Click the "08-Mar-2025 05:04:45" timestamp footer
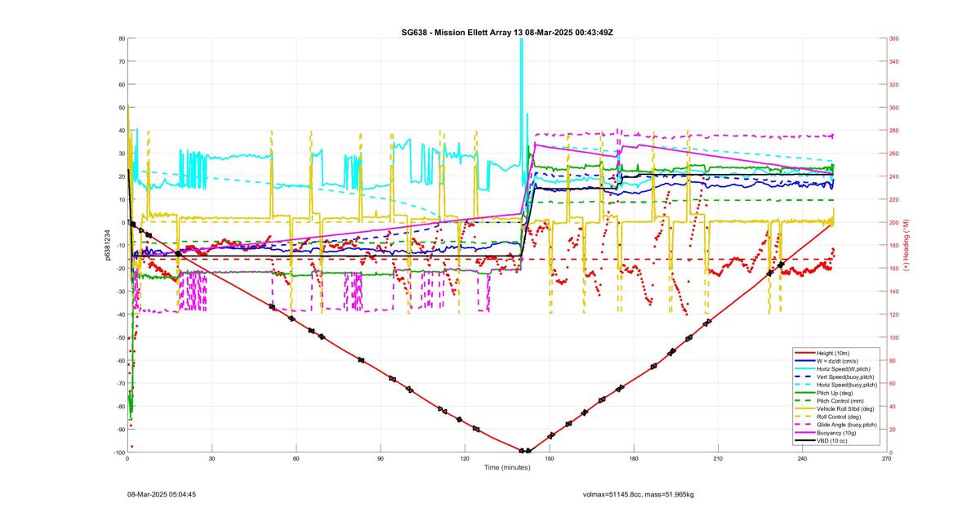Screen dimensions: 980x508 (x=162, y=494)
